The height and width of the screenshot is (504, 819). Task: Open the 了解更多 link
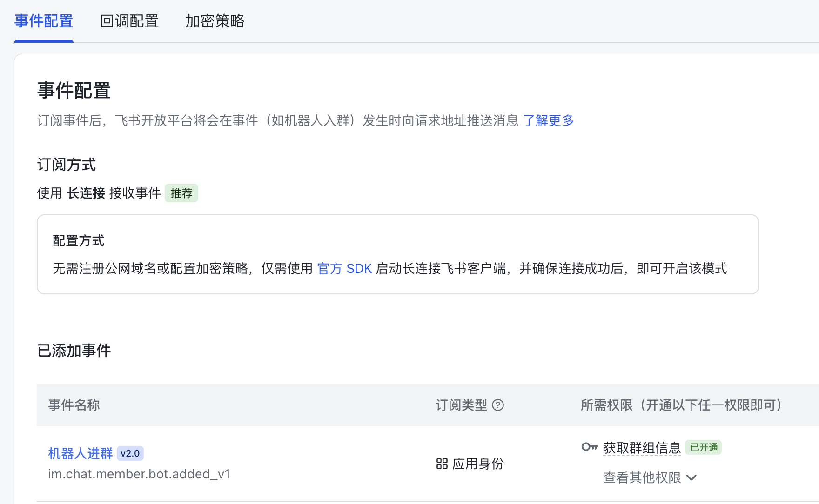click(548, 121)
